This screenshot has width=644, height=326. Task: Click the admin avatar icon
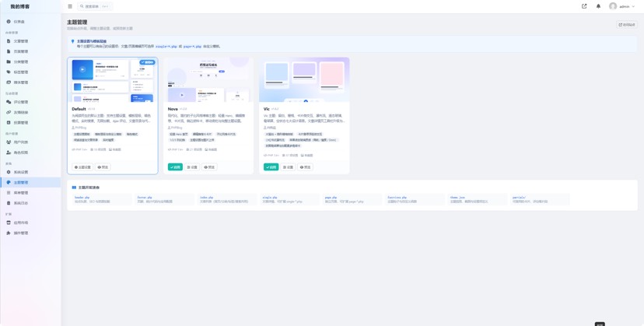click(613, 6)
